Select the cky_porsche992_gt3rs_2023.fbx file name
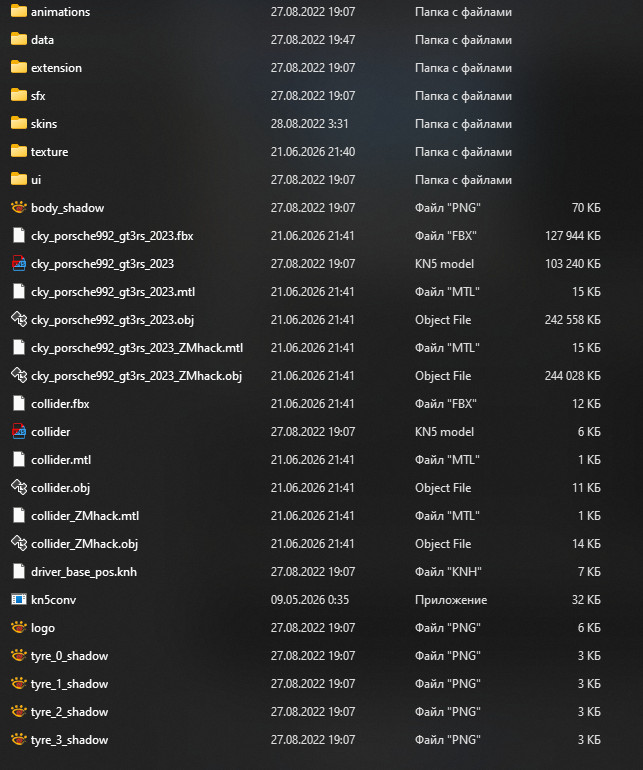The image size is (643, 770). pyautogui.click(x=112, y=236)
